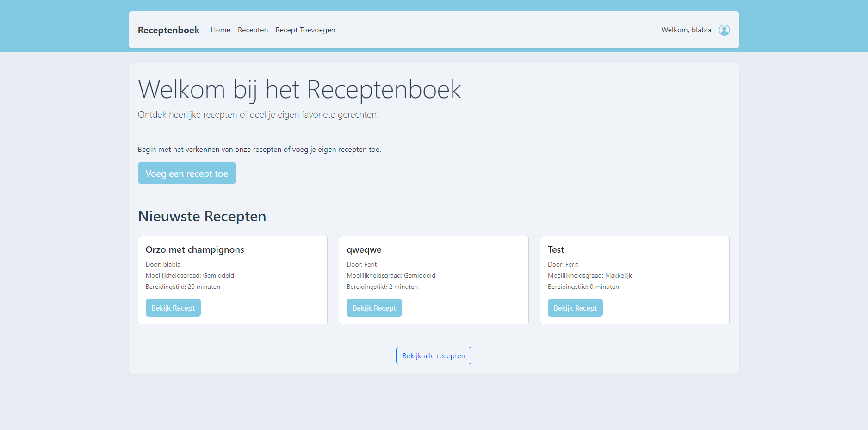Open the user profile avatar icon
Screen dimensions: 868x430
724,30
